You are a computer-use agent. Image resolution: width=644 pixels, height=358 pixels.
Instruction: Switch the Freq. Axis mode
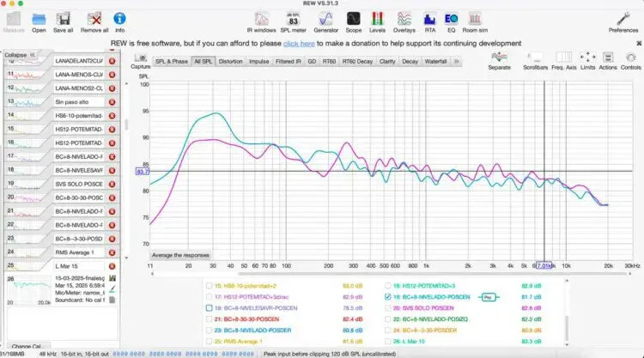(x=564, y=61)
